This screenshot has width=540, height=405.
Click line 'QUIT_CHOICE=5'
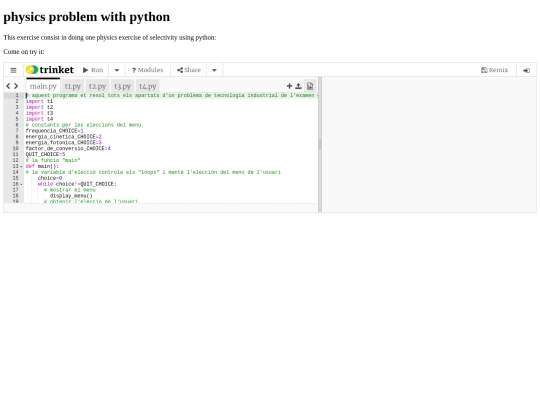[45, 154]
